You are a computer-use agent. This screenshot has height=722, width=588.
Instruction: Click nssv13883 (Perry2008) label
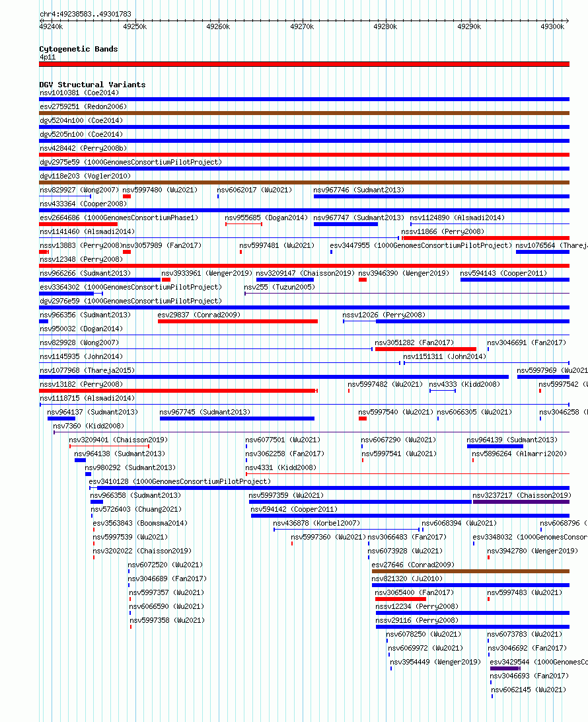81,245
